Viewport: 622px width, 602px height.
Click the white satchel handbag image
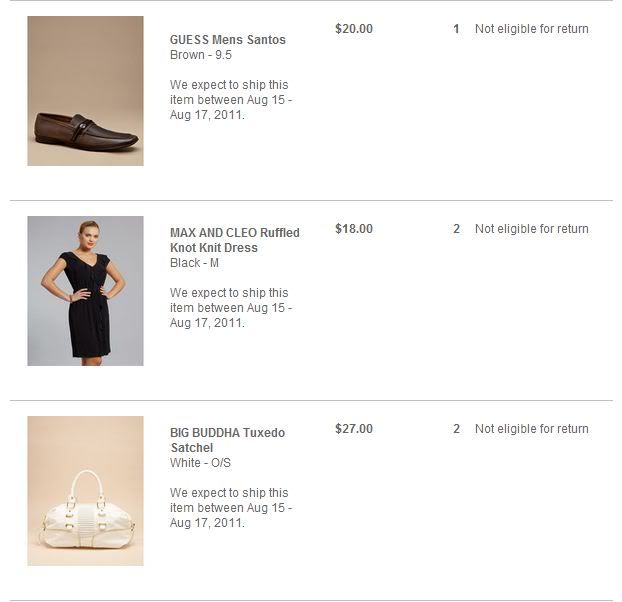pos(85,491)
